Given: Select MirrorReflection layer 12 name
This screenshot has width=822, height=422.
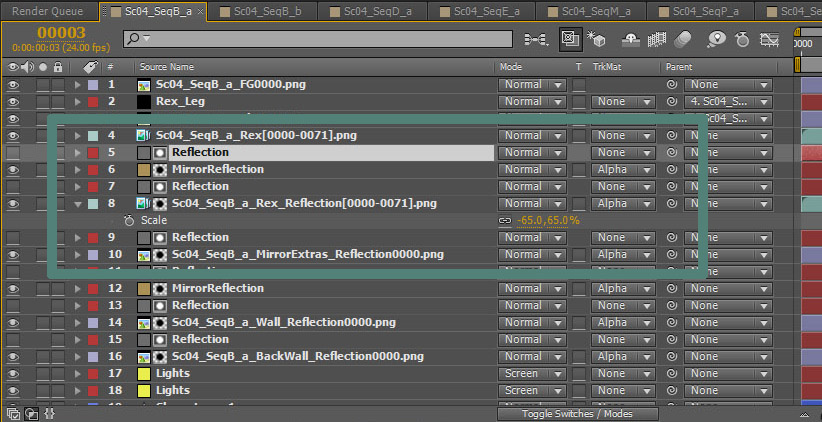Looking at the screenshot, I should pyautogui.click(x=218, y=288).
